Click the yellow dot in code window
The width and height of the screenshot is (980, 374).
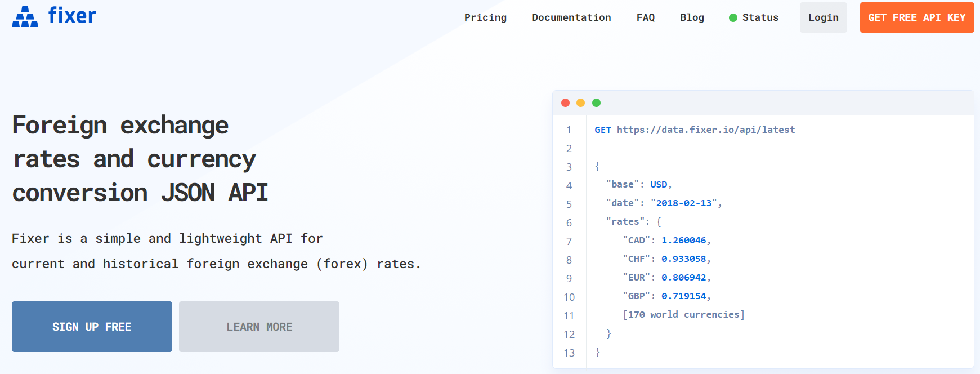581,103
